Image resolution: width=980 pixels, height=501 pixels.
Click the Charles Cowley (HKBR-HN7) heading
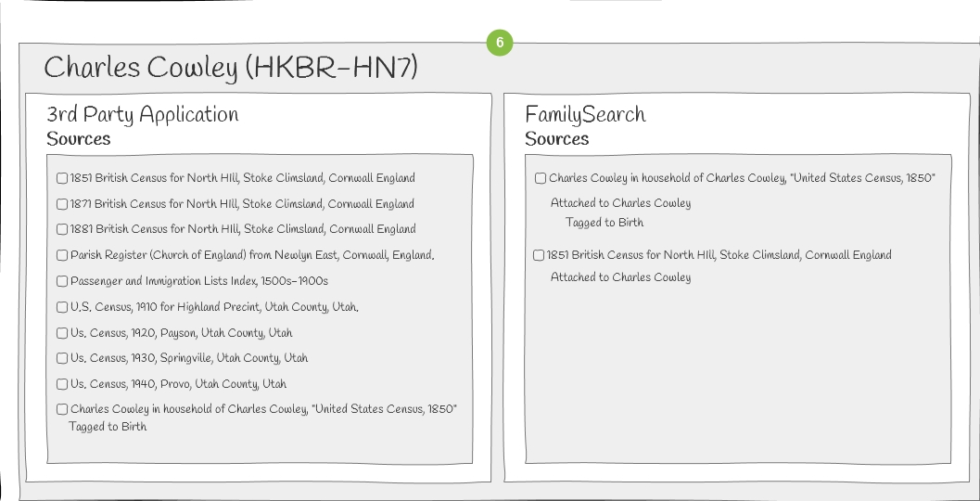pos(231,68)
